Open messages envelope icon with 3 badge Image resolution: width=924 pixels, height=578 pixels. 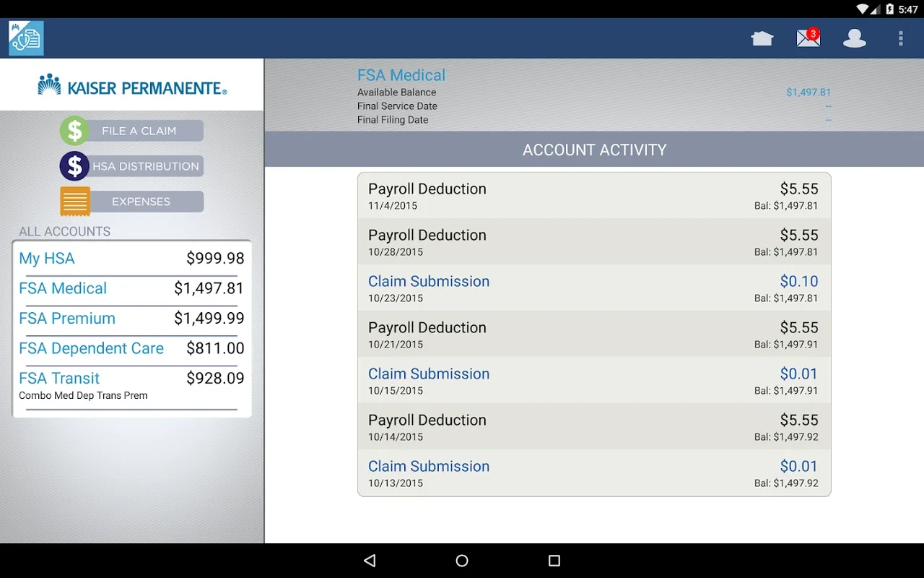808,38
